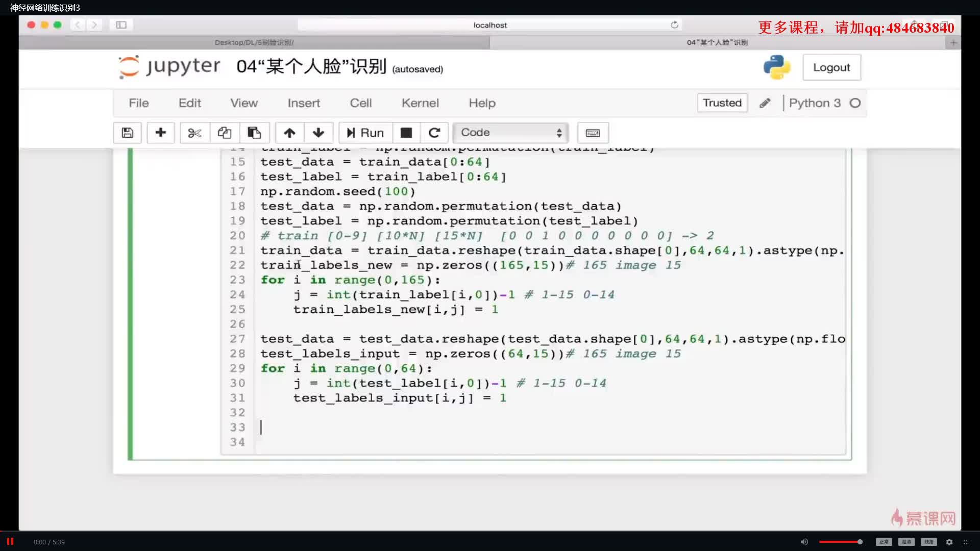Open the Insert menu

pyautogui.click(x=304, y=103)
